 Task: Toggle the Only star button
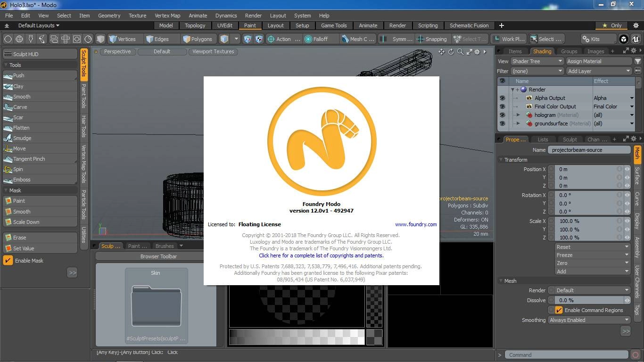coord(612,25)
